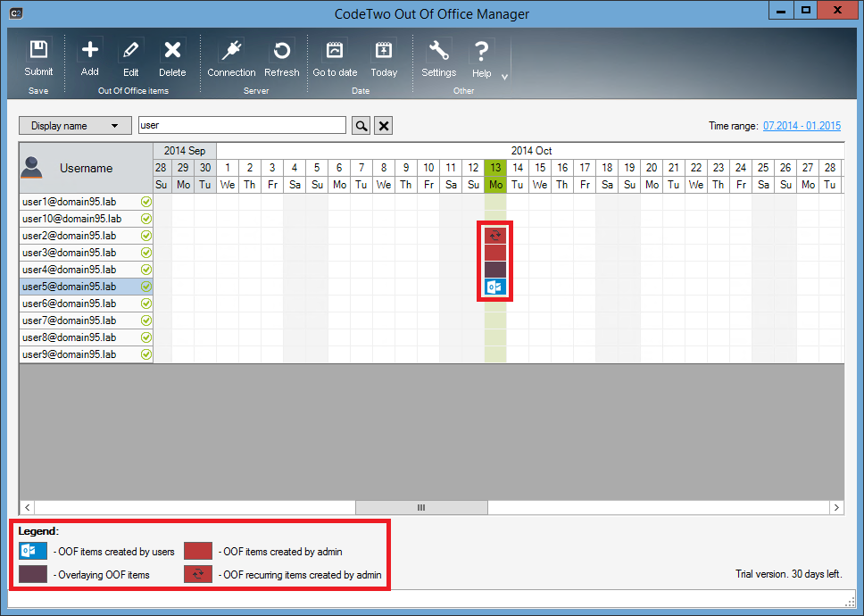Image resolution: width=864 pixels, height=616 pixels.
Task: Select user4's overlaying OOF item on Oct 13
Action: (x=495, y=270)
